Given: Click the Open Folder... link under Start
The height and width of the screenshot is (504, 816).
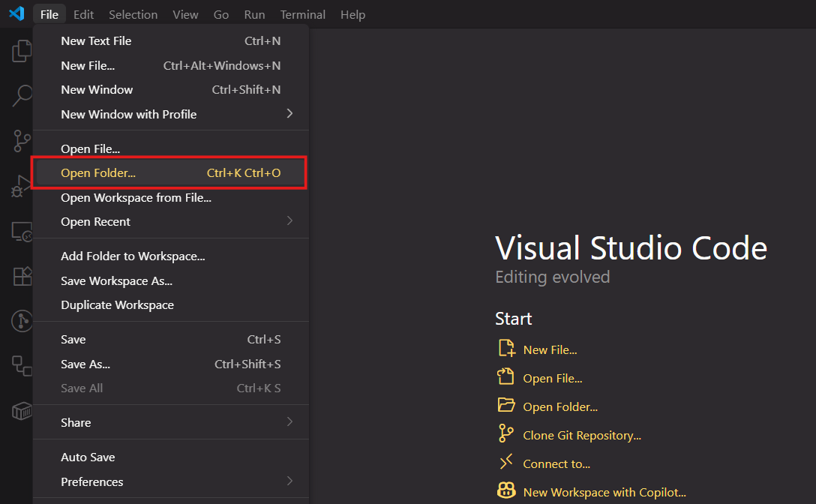Looking at the screenshot, I should click(560, 407).
